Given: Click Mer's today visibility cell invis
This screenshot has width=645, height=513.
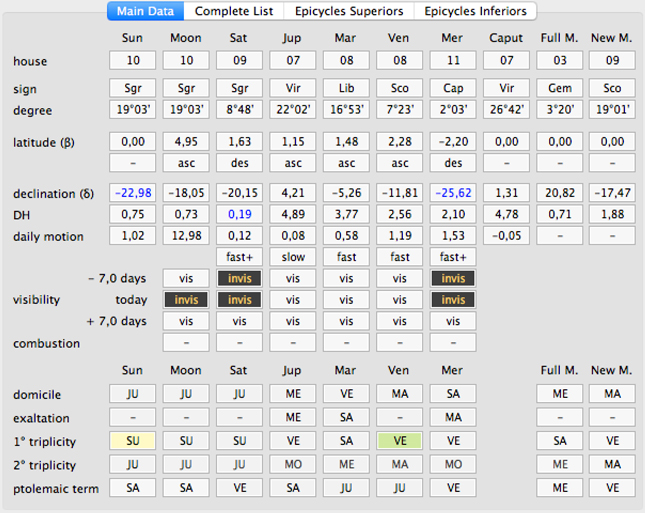Looking at the screenshot, I should tap(453, 299).
